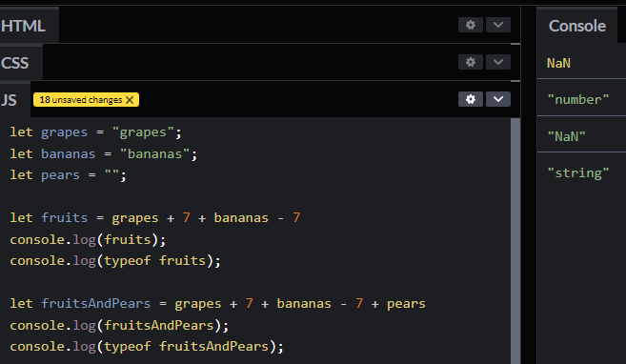Click the let fruitsAndPears assignment line
The image size is (626, 364).
coord(217,304)
